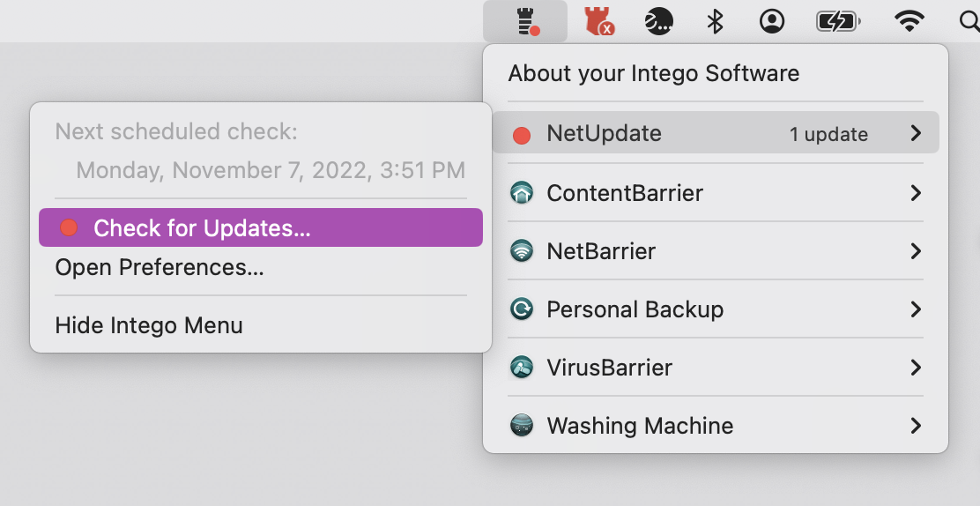Click the Wi-Fi menu bar icon
The height and width of the screenshot is (506, 980).
pos(909,22)
